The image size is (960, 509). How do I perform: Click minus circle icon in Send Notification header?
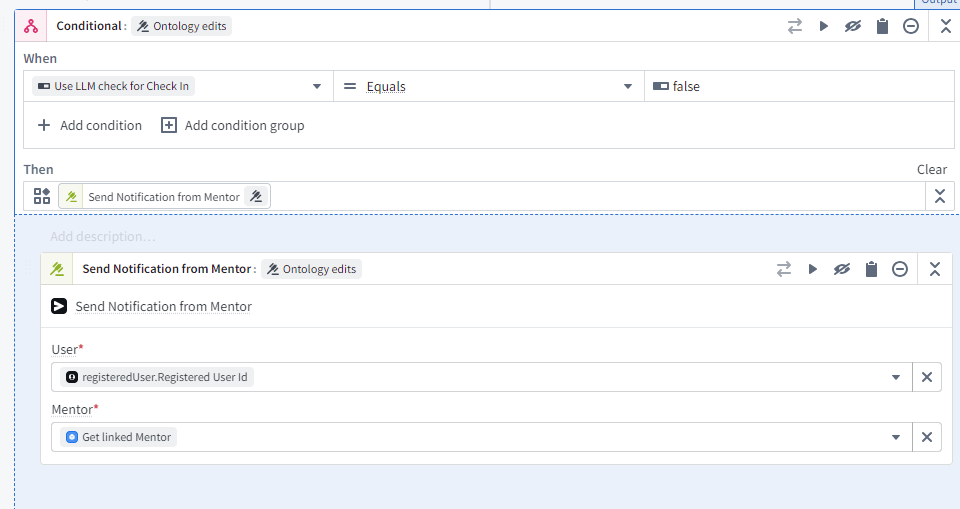click(x=900, y=269)
